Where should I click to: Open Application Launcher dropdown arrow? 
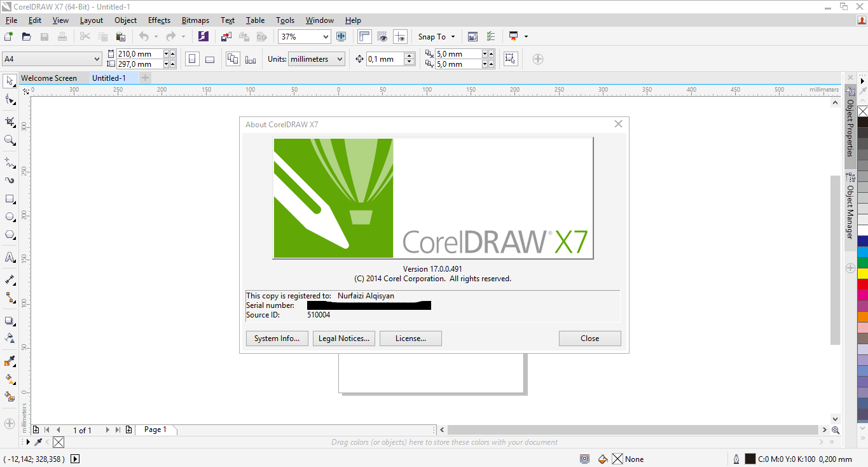pos(527,37)
